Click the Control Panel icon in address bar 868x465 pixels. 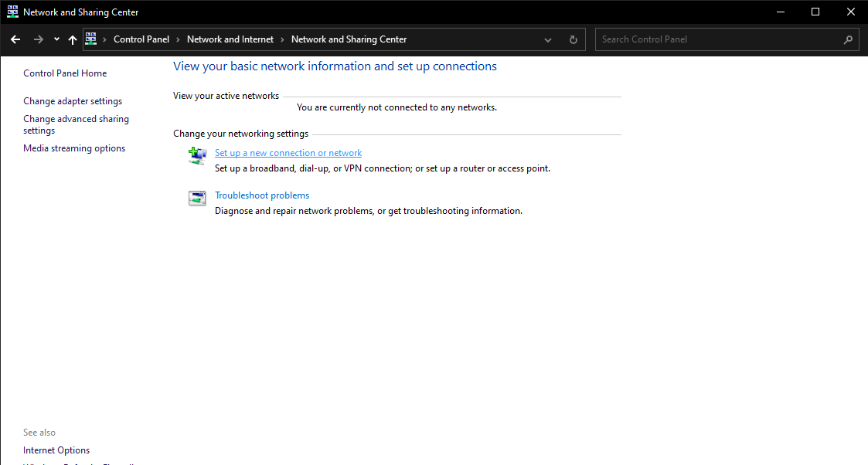point(90,39)
